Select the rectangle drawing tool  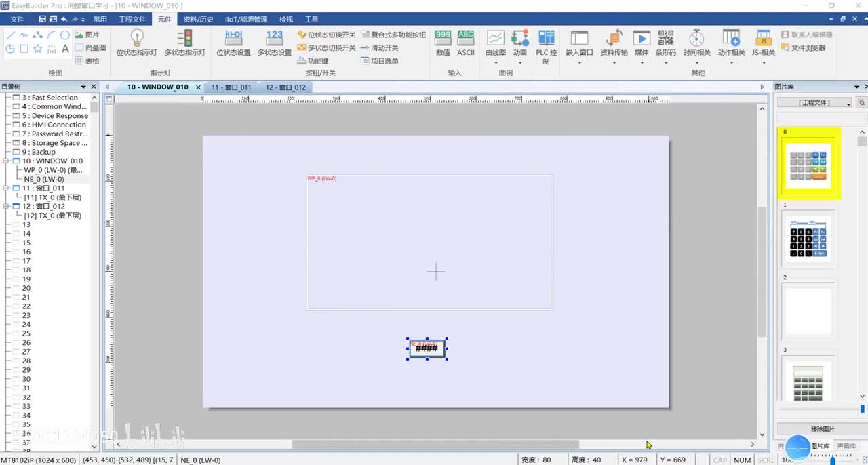[x=24, y=49]
